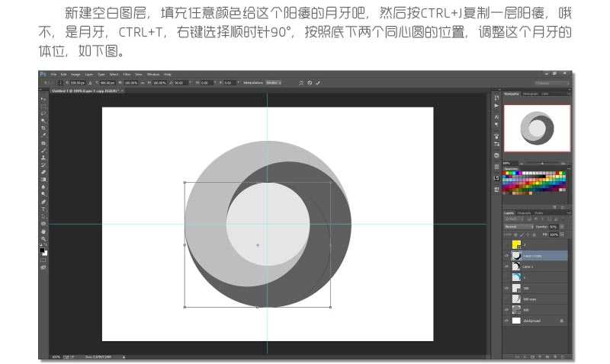
Task: Toggle visibility of the Background layer
Action: pos(506,321)
